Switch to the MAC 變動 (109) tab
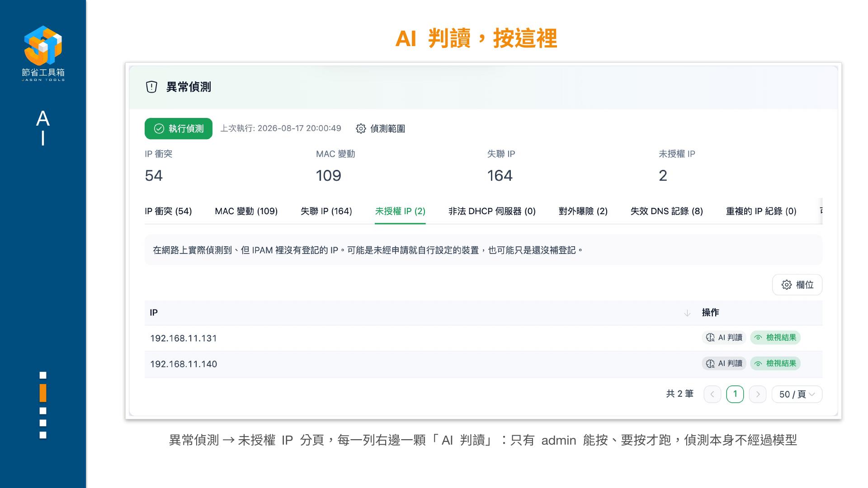Screen dimensions: 868x488 point(246,211)
